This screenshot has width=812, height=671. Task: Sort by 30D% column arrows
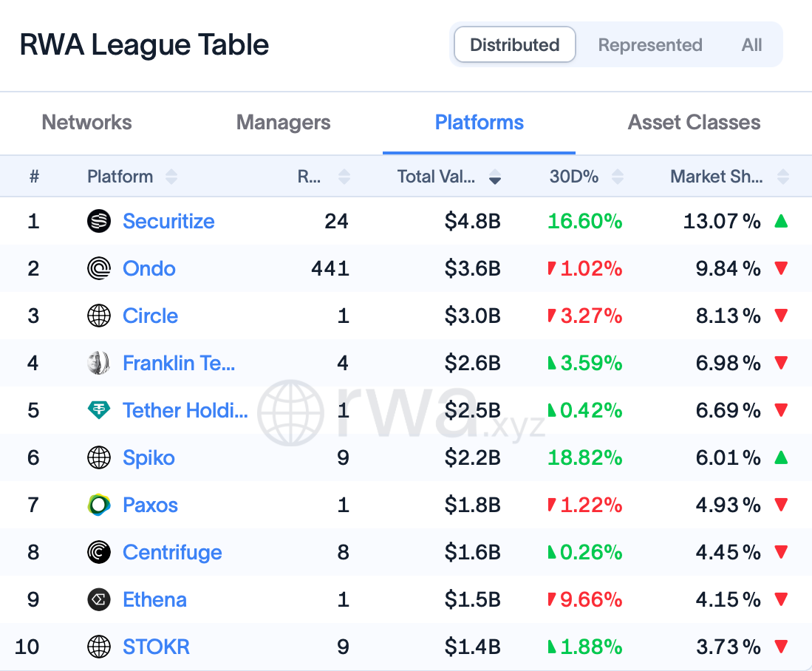(617, 177)
